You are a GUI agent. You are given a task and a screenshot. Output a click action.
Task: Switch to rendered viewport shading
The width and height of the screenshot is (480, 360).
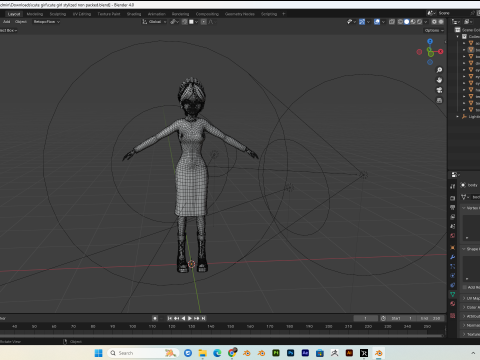[419, 22]
